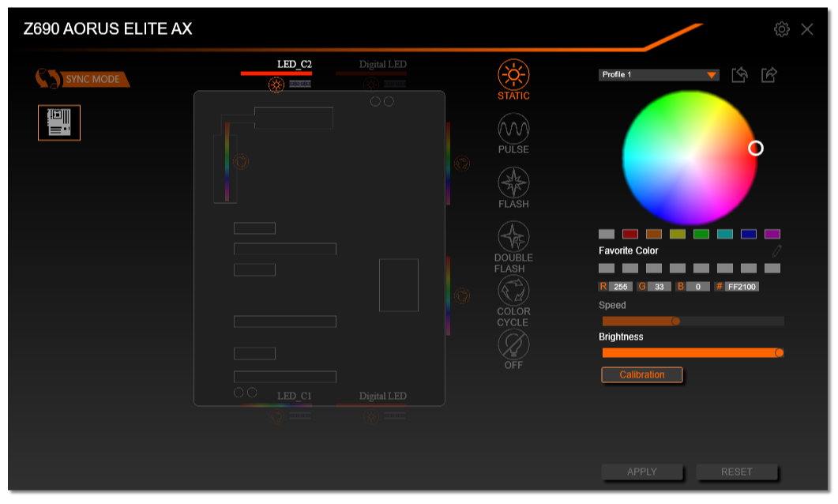Pick a color on the color wheel handle
Viewport: 838px width, 504px height.
coord(755,148)
